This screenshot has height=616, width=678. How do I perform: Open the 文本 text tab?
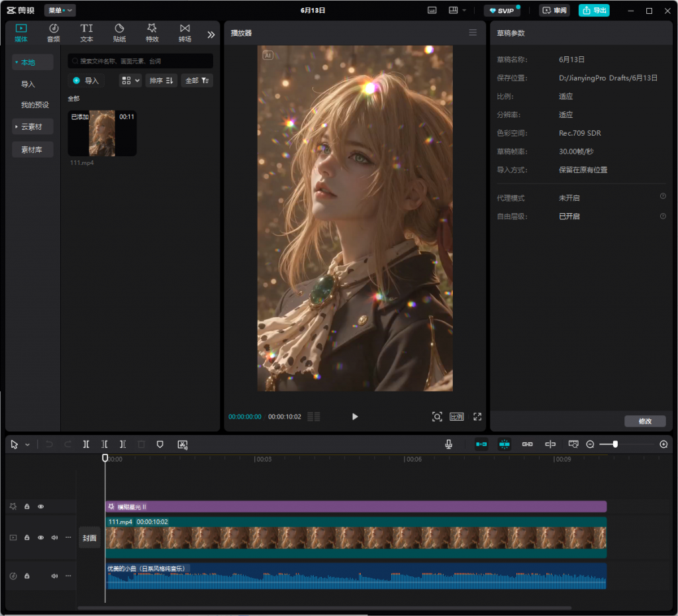pos(87,33)
